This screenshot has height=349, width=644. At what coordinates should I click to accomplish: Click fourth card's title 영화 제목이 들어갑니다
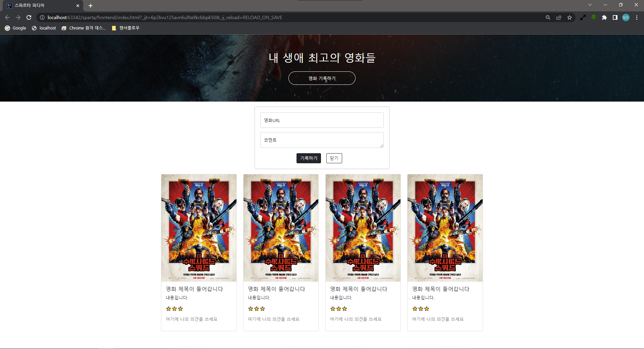(x=441, y=289)
